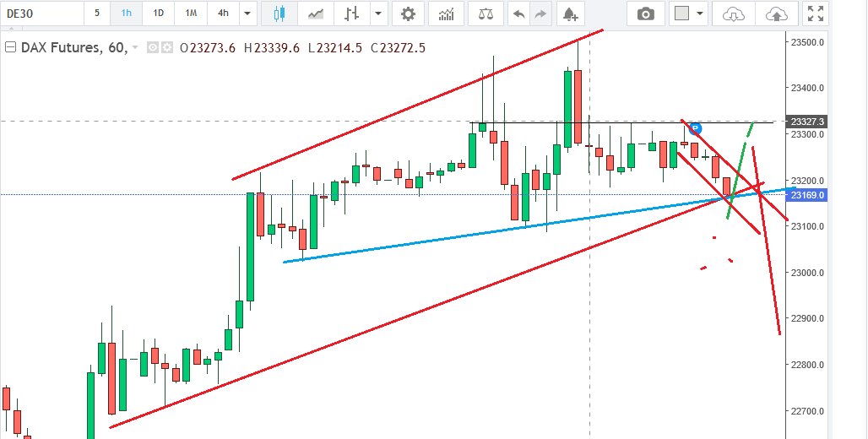Click the high value H23339.6

pos(271,48)
